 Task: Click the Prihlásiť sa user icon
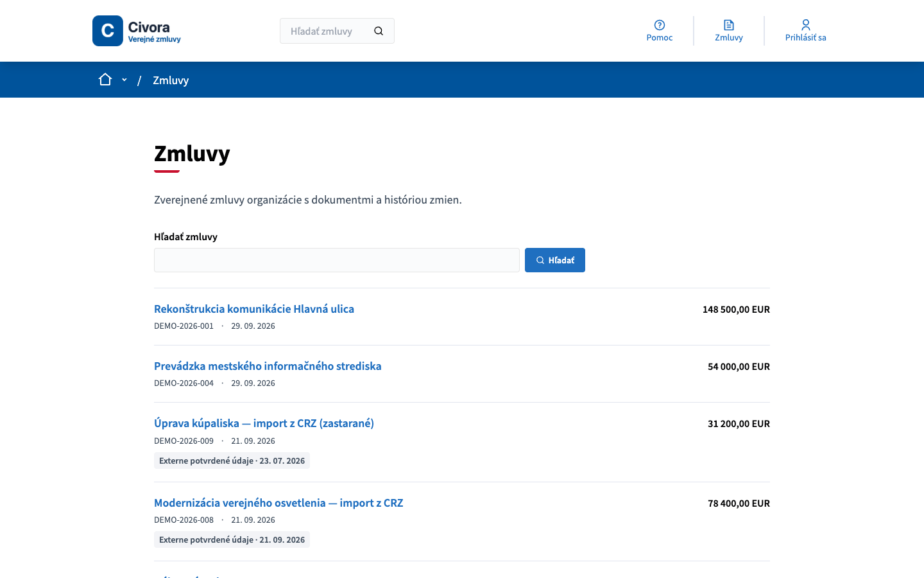coord(806,25)
